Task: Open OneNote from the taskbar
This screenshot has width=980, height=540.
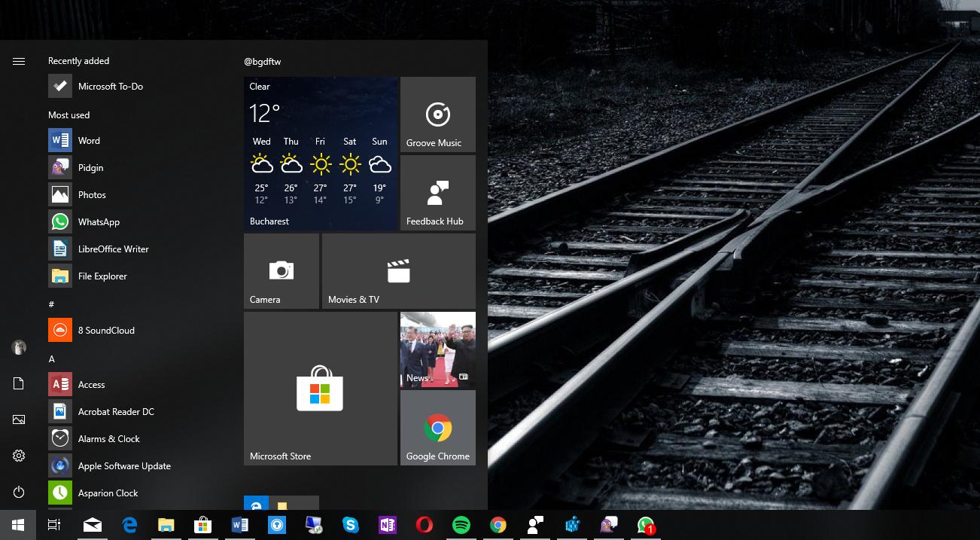Action: [x=388, y=525]
